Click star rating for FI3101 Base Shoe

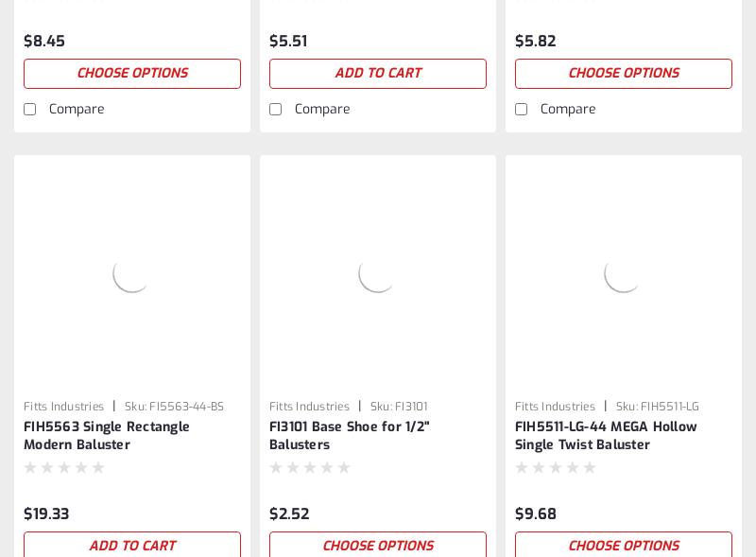[x=310, y=468]
